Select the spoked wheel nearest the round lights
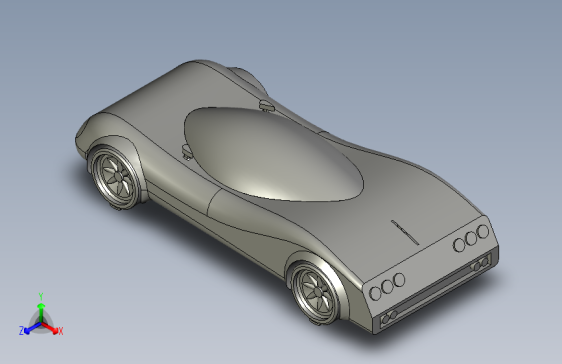 point(316,292)
